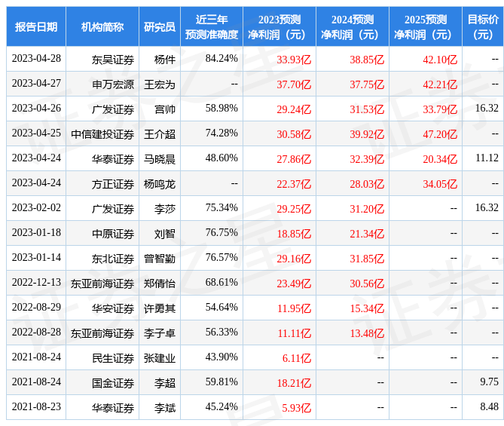Select researcher 郑倩怡
This screenshot has width=504, height=426.
pyautogui.click(x=160, y=283)
